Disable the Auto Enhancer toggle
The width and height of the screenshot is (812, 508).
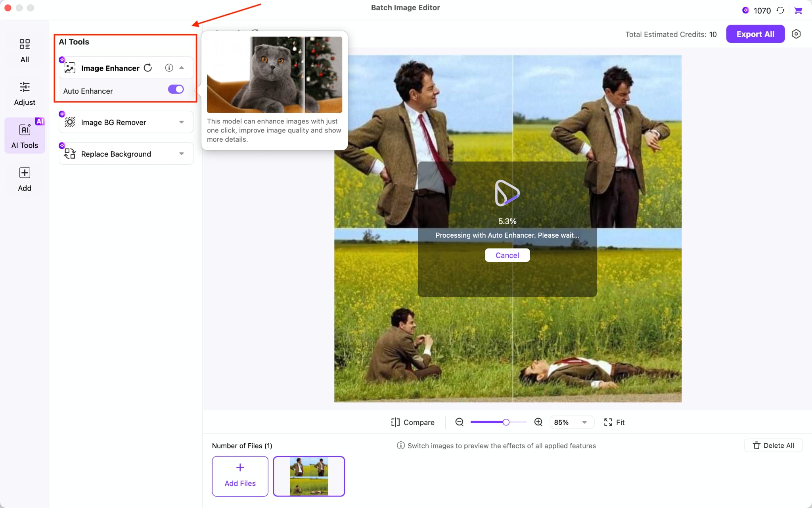[x=175, y=89]
